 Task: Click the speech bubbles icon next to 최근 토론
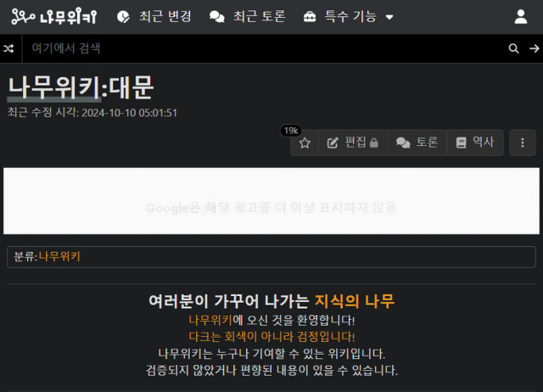217,17
